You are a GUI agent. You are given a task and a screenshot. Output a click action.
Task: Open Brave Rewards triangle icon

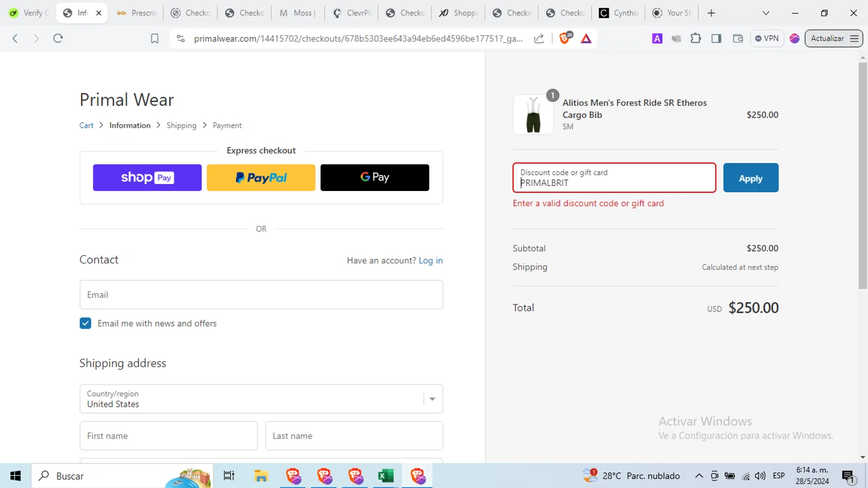pyautogui.click(x=586, y=38)
